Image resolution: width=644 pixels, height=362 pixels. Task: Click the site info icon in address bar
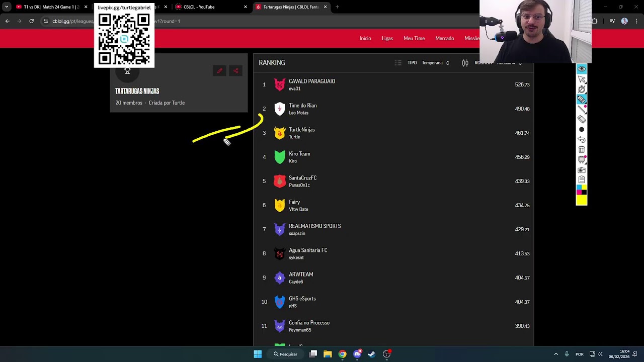[46, 21]
